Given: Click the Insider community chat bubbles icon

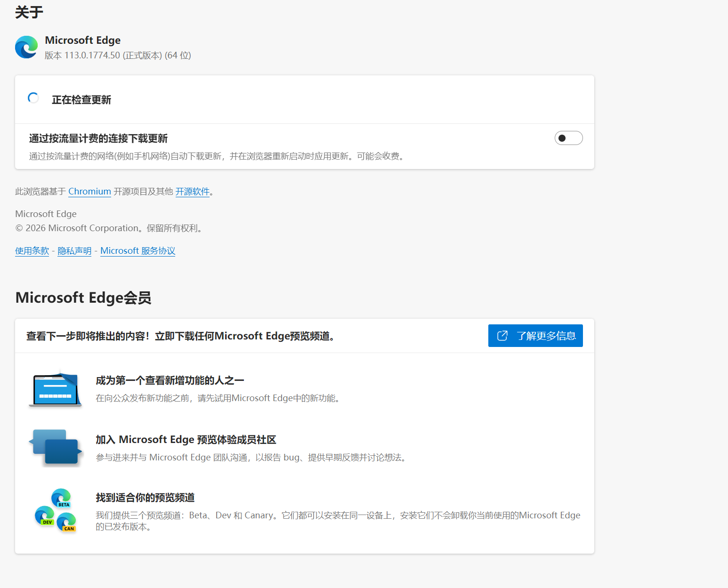Looking at the screenshot, I should [x=55, y=447].
